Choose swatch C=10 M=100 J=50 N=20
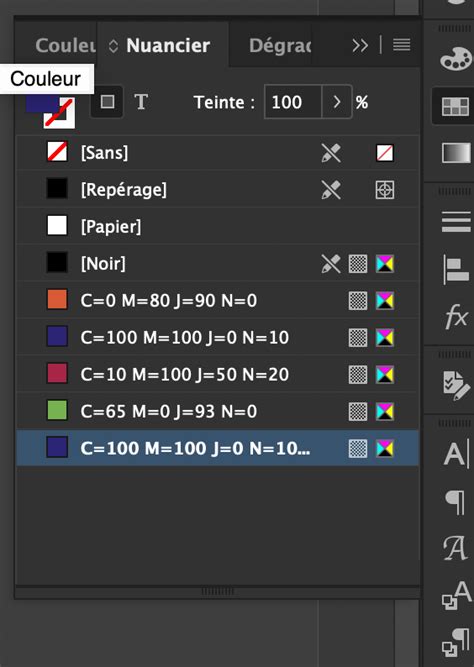The height and width of the screenshot is (667, 474). click(217, 374)
